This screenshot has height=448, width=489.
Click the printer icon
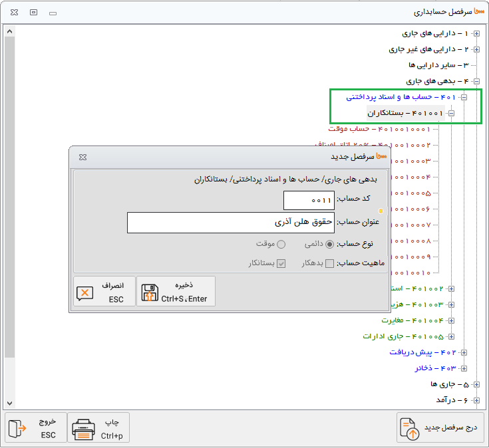point(83,429)
